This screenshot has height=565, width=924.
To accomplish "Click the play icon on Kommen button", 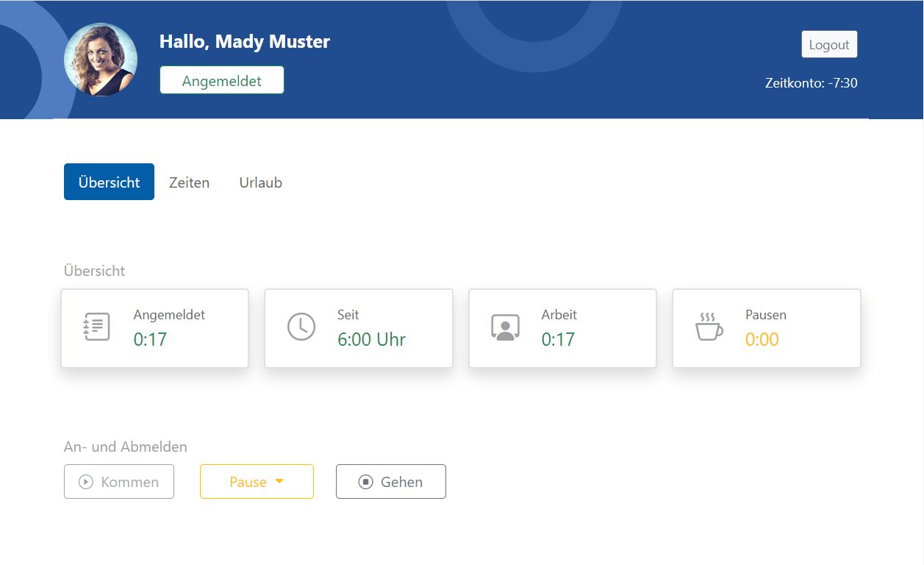I will tap(86, 482).
